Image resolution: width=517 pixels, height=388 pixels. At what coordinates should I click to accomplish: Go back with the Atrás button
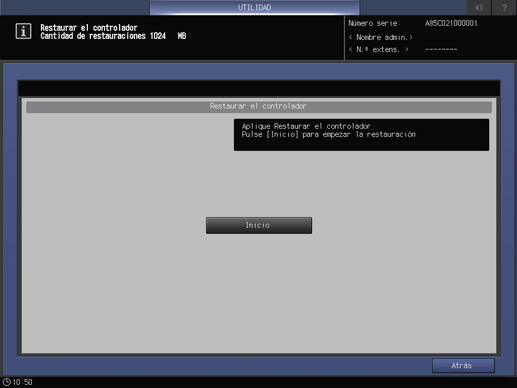pyautogui.click(x=463, y=366)
